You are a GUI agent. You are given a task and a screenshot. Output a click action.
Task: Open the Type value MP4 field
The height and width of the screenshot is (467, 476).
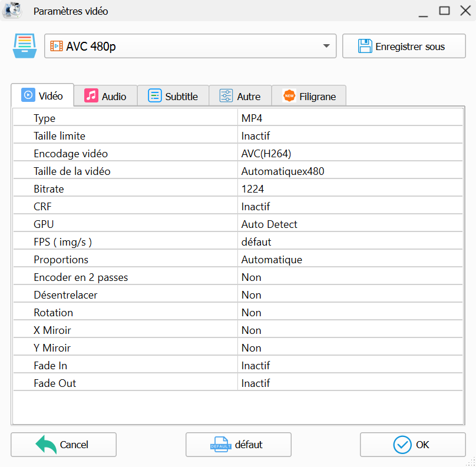click(x=350, y=118)
